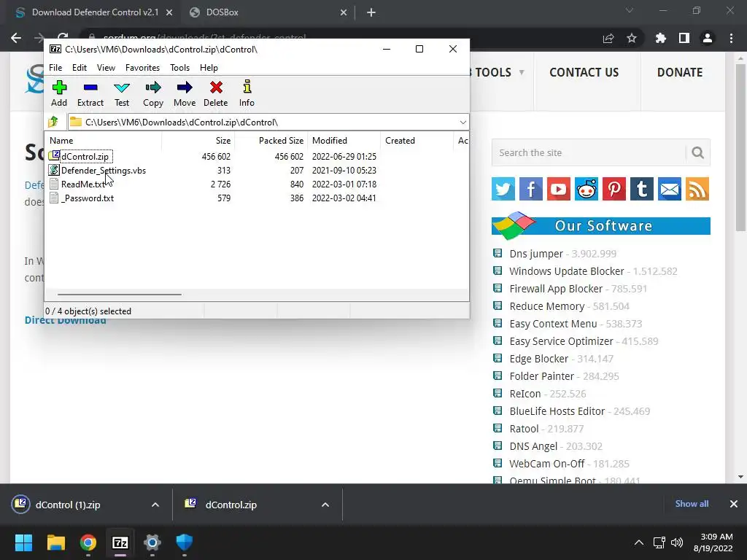Click the Test archive icon

122,93
